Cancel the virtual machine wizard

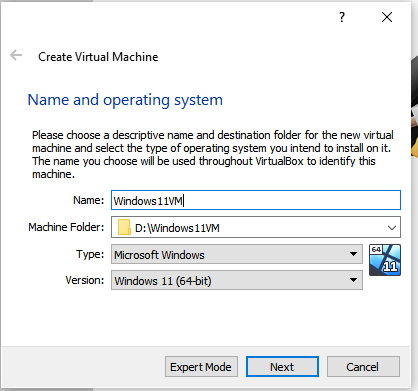363,367
